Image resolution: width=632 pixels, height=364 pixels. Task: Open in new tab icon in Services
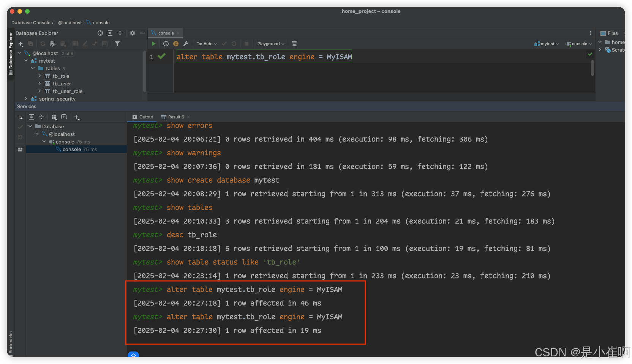pyautogui.click(x=64, y=117)
